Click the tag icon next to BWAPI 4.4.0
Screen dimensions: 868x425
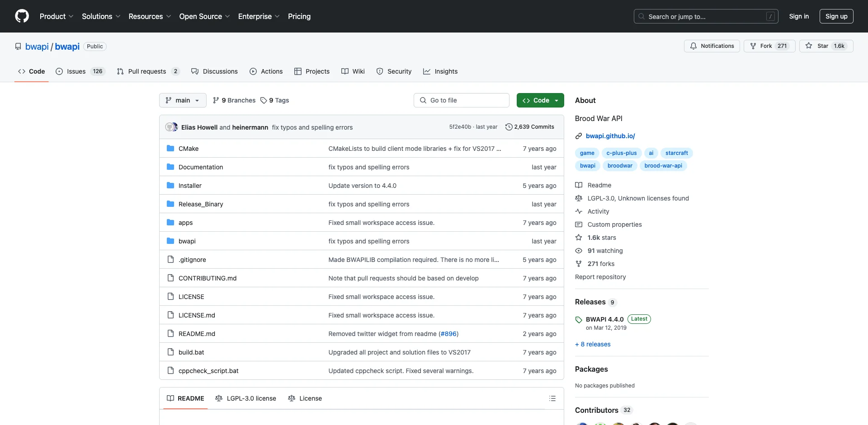click(x=579, y=320)
